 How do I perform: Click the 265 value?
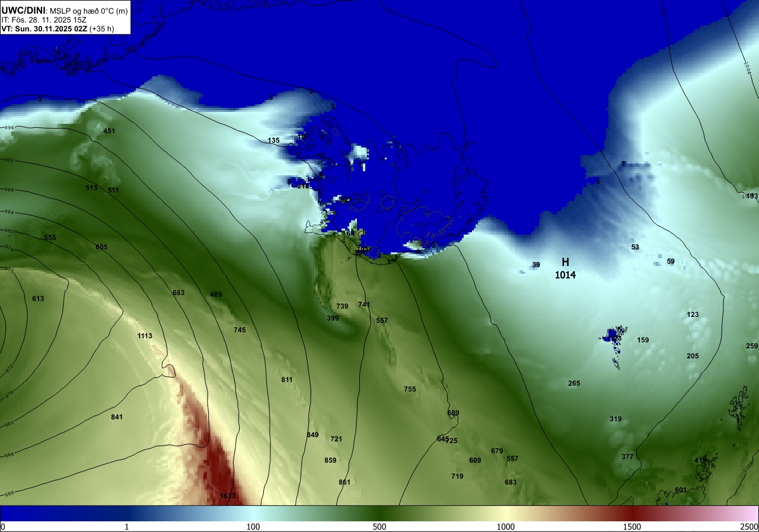click(574, 383)
